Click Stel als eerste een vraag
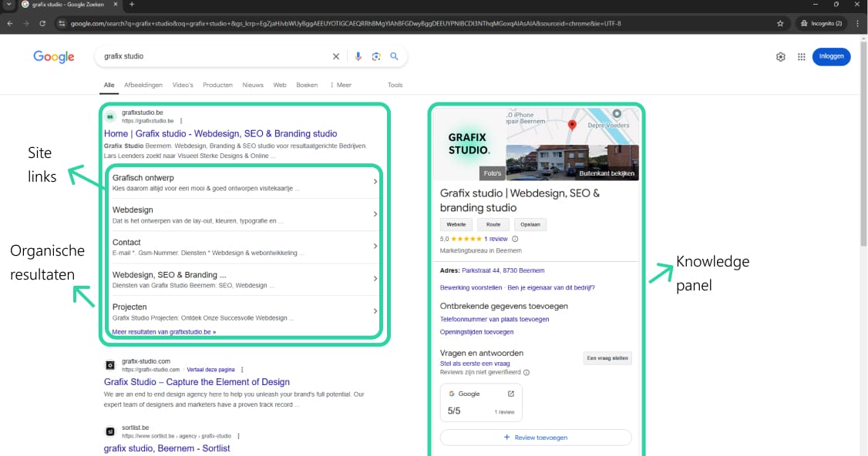 (475, 364)
